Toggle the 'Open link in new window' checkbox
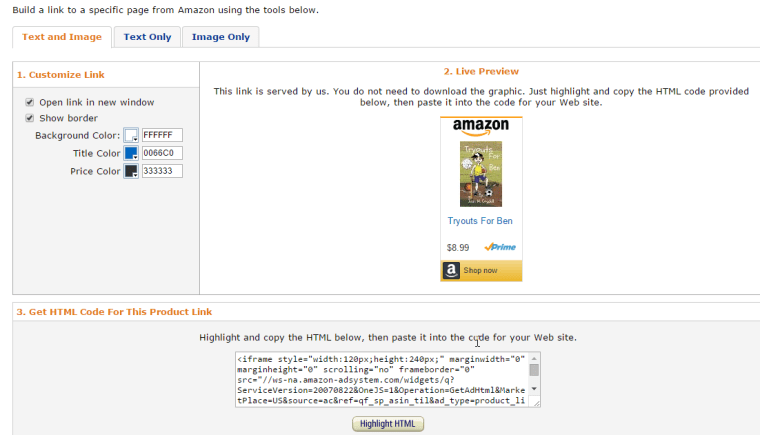760x435 pixels. pyautogui.click(x=30, y=102)
